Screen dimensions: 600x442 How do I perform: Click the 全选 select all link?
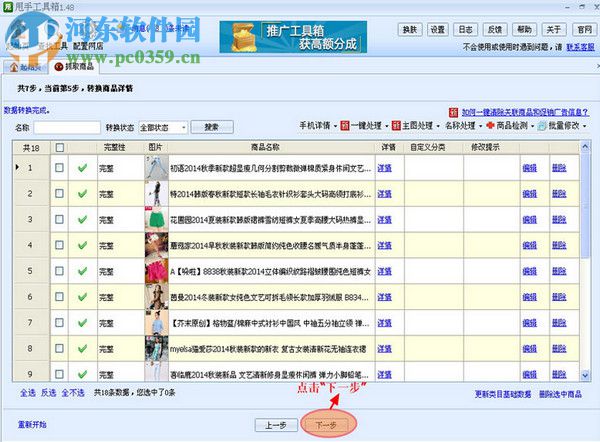28,393
